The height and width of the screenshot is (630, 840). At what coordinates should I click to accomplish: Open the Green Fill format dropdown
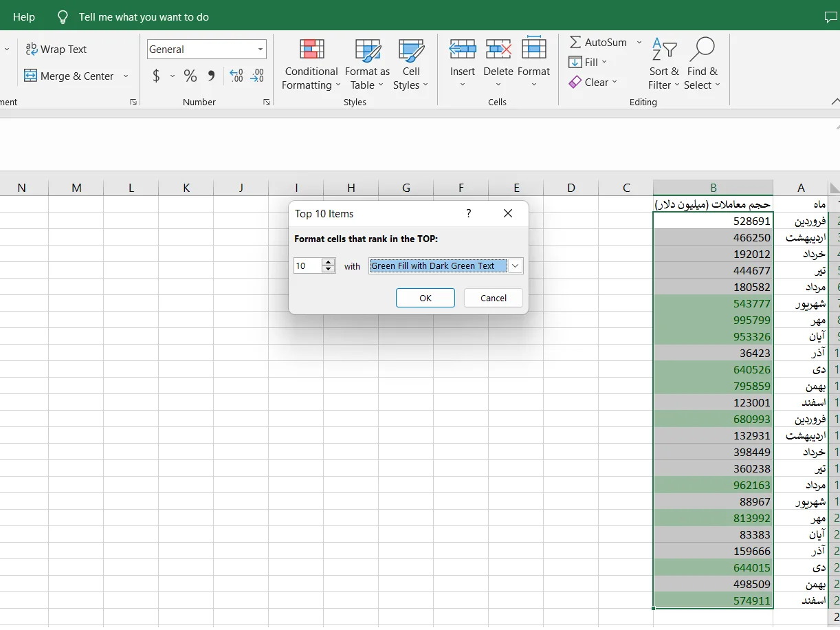coord(516,265)
